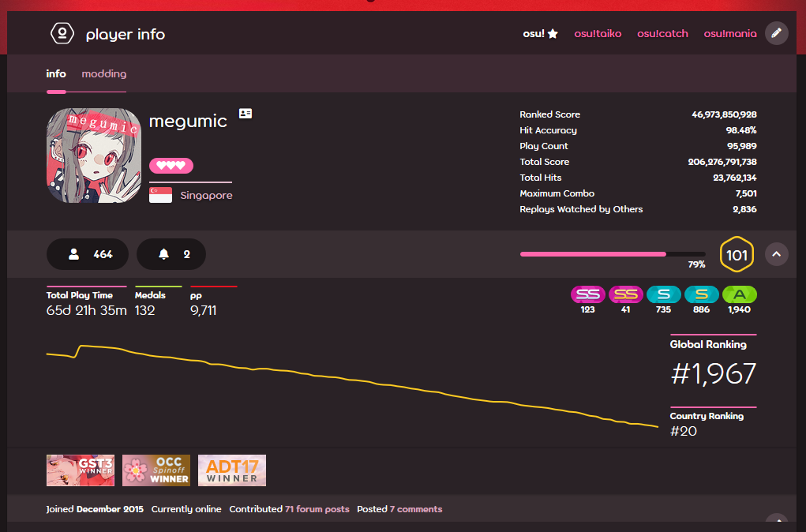The image size is (806, 532).
Task: Click the silver S rank badge (735)
Action: click(x=664, y=294)
